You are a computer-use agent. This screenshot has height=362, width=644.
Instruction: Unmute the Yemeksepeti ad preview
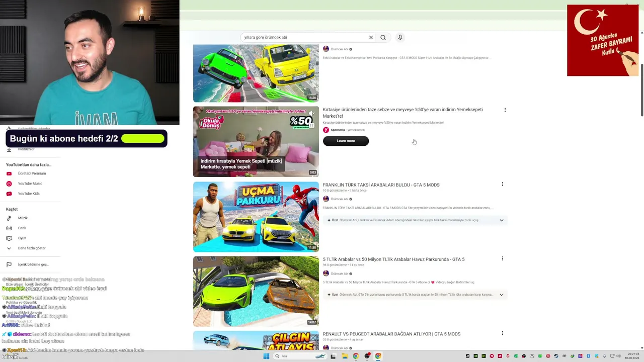(312, 113)
